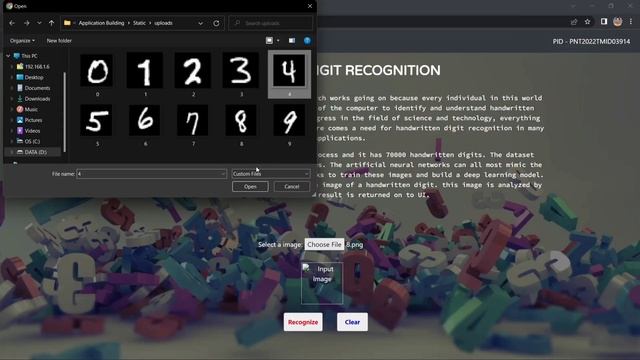This screenshot has height=360, width=640.
Task: Click Choose File on the webpage
Action: click(324, 244)
